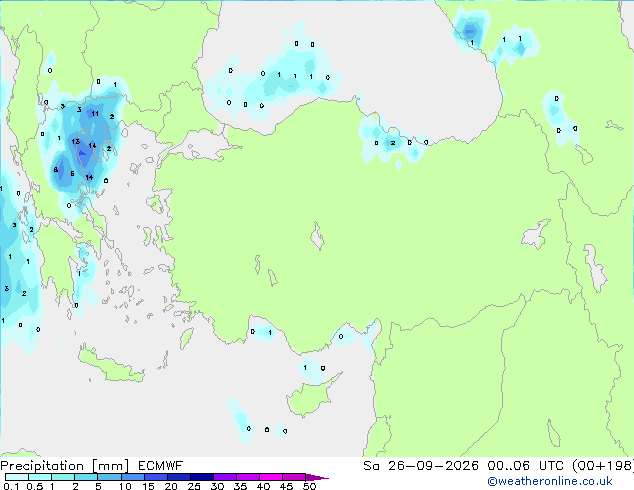Open the weatheronline.co.uk copyright link
This screenshot has width=634, height=490.
(550, 481)
